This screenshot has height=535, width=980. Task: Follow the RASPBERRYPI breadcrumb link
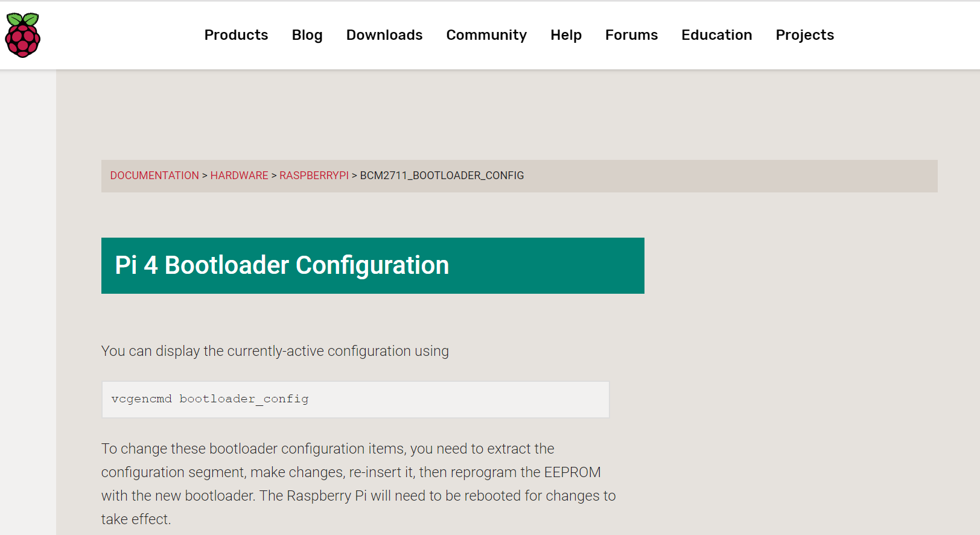point(314,176)
